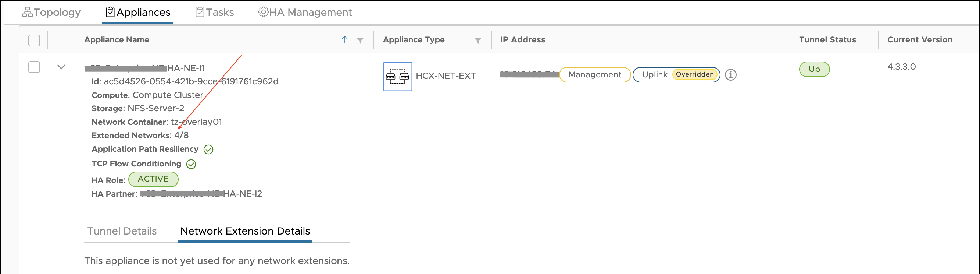Open the Appliance Name filter icon
Viewport: 980px width, 274px height.
(x=360, y=41)
